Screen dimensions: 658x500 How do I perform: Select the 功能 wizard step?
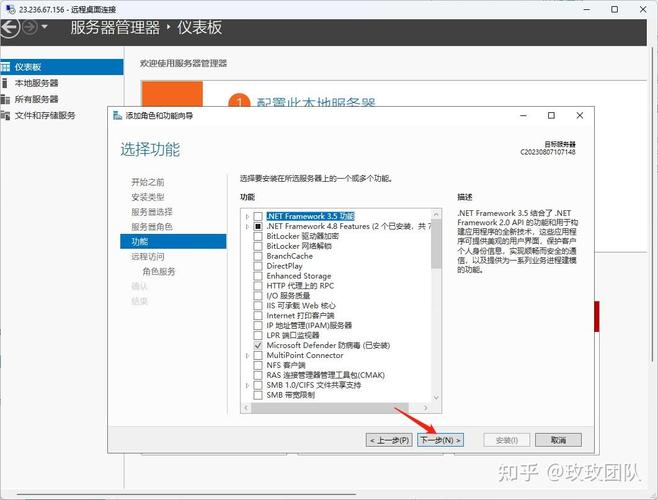173,242
